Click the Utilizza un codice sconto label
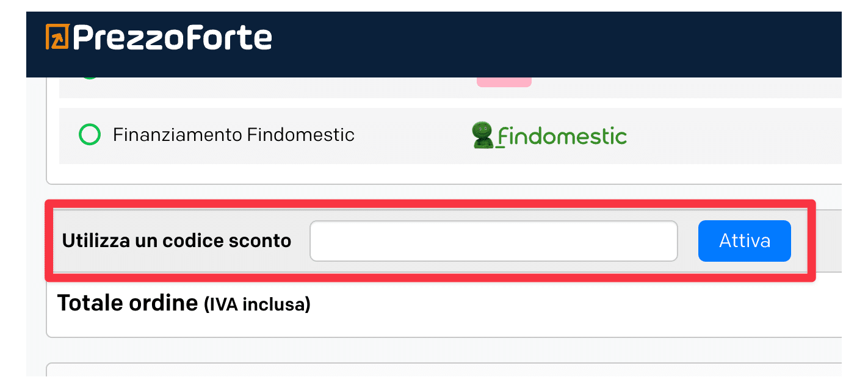This screenshot has width=868, height=388. coord(176,240)
